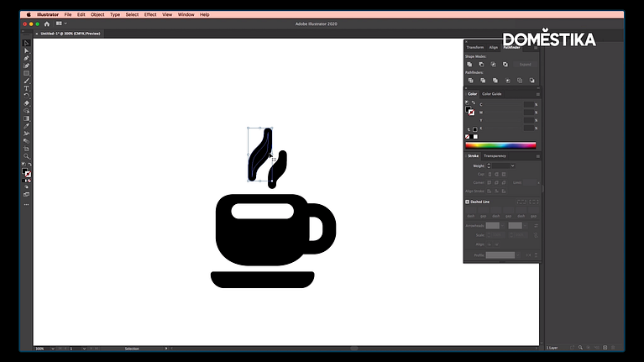Screen dimensions: 644x362
Task: Switch to the Transparency tab
Action: point(495,156)
